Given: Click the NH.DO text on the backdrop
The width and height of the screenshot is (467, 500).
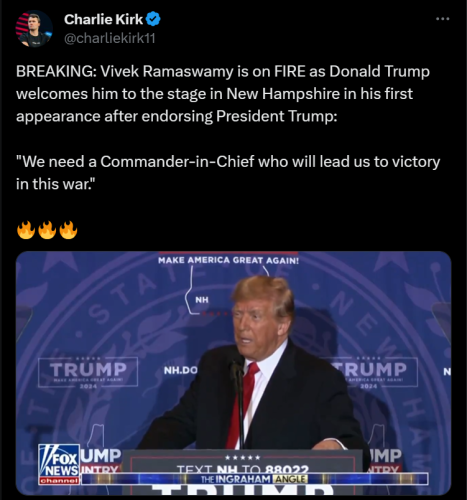Looking at the screenshot, I should pos(181,370).
